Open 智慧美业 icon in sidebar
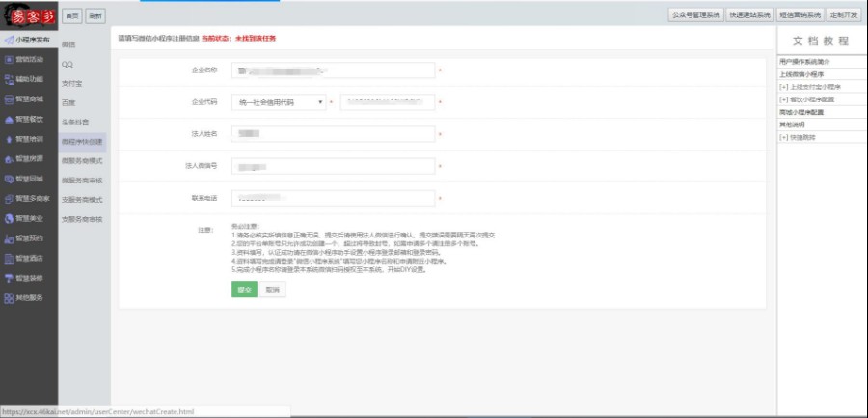The image size is (868, 418). [x=9, y=218]
